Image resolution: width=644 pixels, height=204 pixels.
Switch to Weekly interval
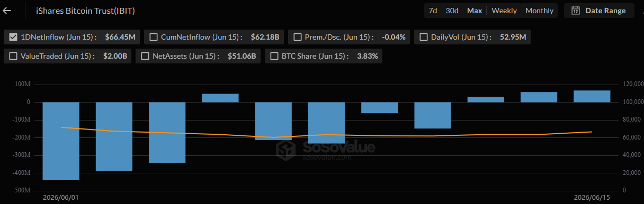pyautogui.click(x=504, y=11)
